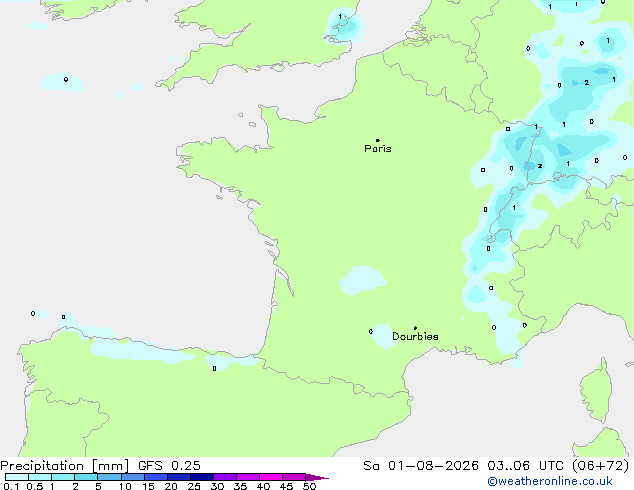Click the '50' legend scale value
The width and height of the screenshot is (634, 490).
309,486
